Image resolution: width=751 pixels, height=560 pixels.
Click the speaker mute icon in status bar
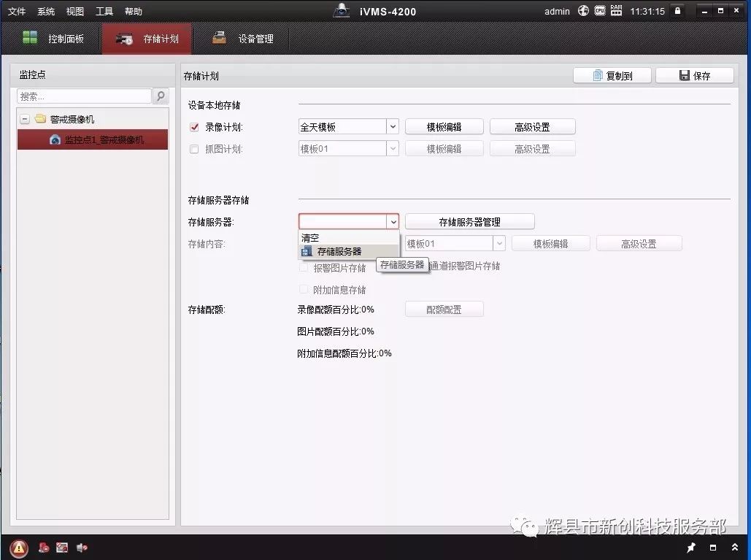(x=82, y=548)
